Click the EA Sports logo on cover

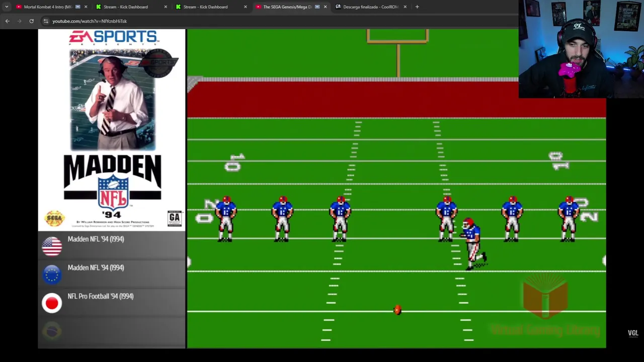pos(114,37)
